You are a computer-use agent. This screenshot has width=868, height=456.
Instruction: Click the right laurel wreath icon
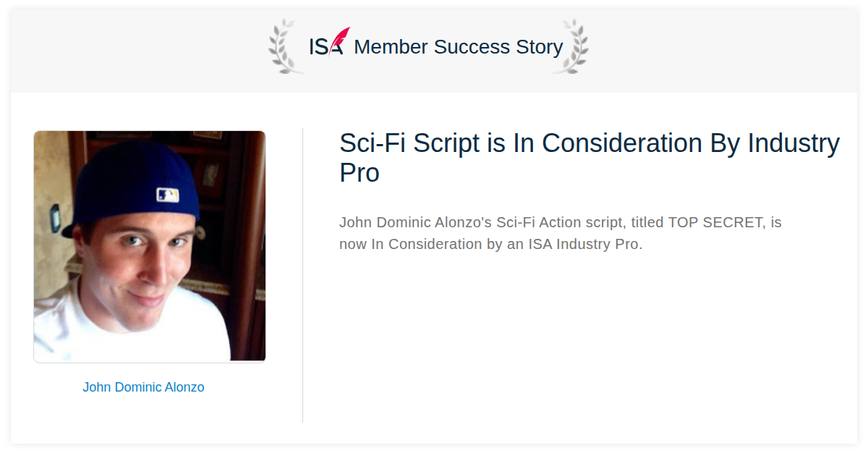tap(571, 47)
